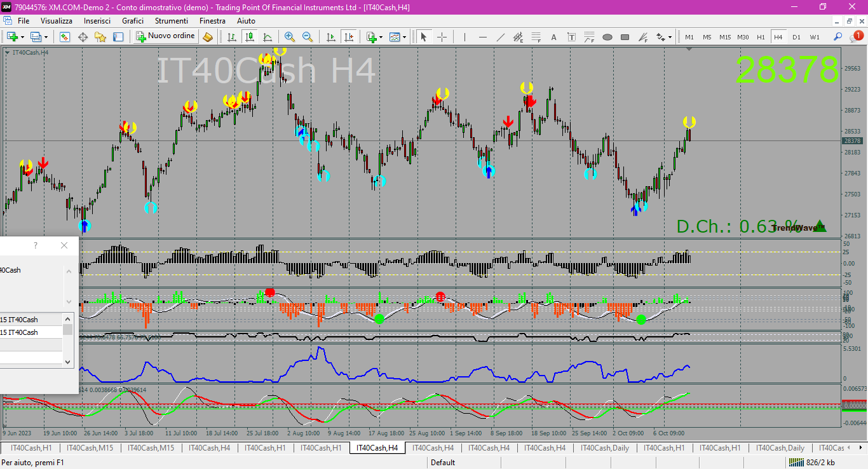Image resolution: width=868 pixels, height=469 pixels.
Task: Switch timeframe to M30
Action: pos(743,37)
